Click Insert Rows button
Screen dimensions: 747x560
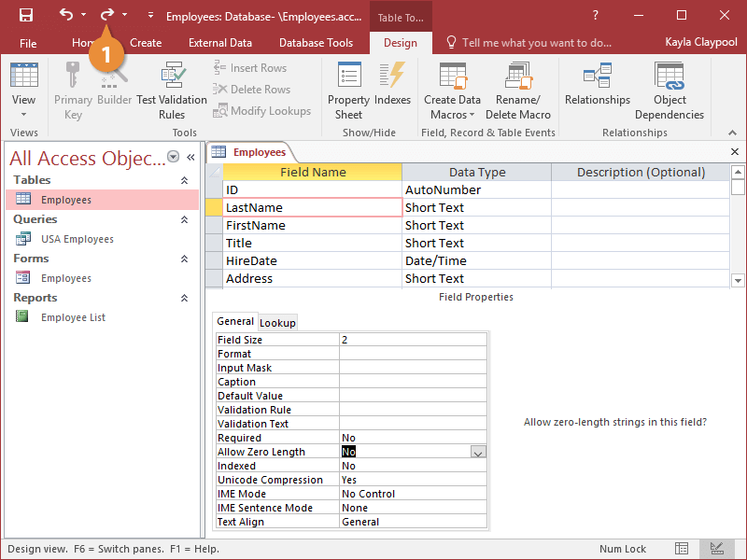(250, 67)
